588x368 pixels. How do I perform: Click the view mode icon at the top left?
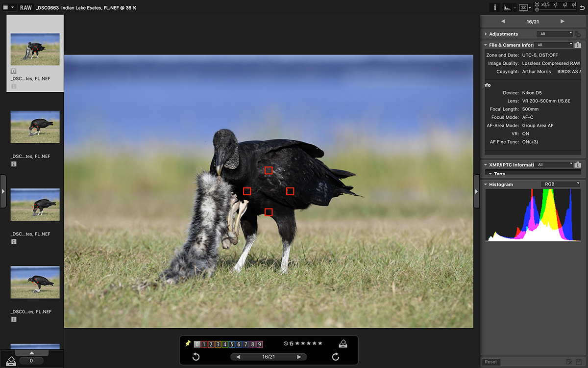(x=5, y=7)
